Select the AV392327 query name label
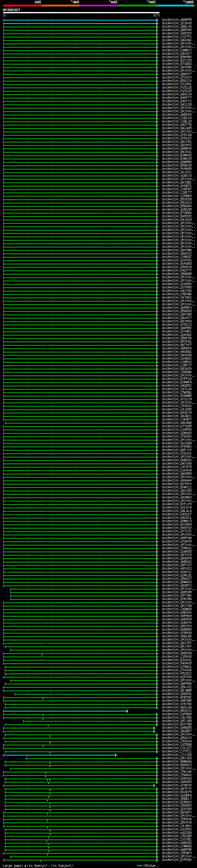 [11, 10]
